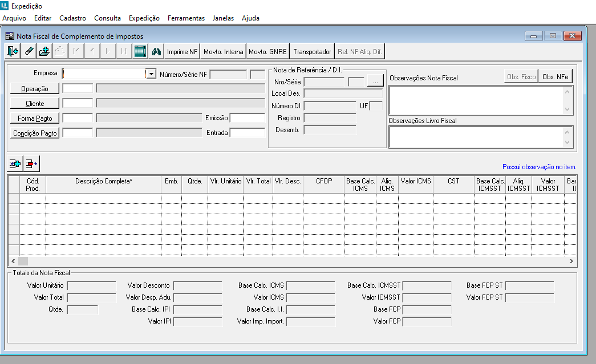
Task: Click the CST column header
Action: coord(453,185)
